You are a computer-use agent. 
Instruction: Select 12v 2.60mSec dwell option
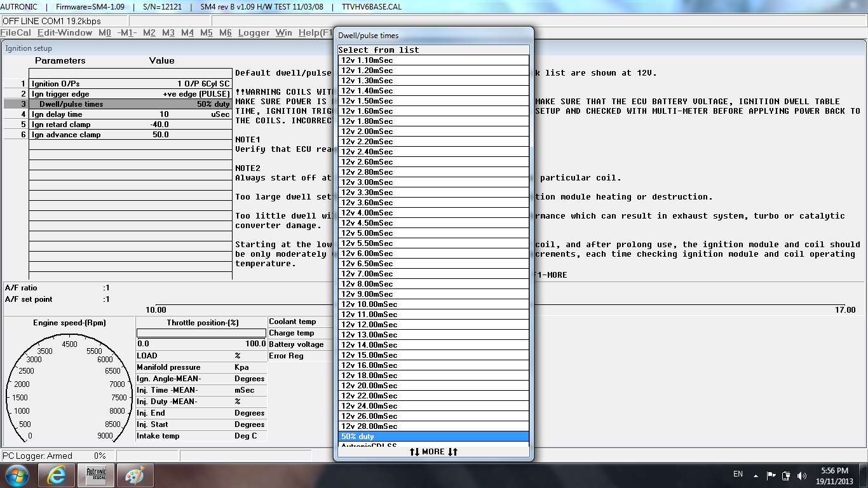pos(433,162)
